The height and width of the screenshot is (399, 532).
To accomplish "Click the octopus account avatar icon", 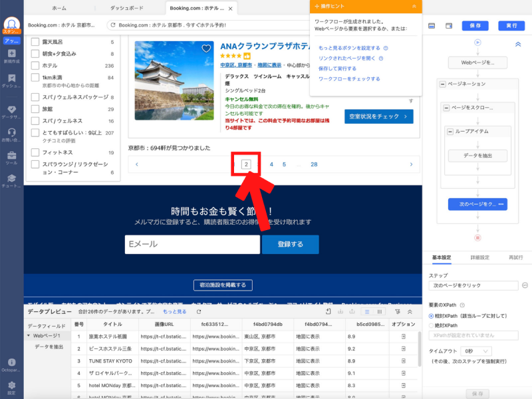I will 11,24.
